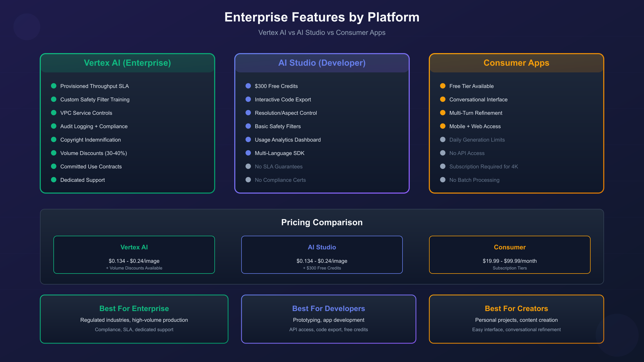Screen dimensions: 644x362
Task: Toggle the dot beside No API Access
Action: pyautogui.click(x=442, y=153)
